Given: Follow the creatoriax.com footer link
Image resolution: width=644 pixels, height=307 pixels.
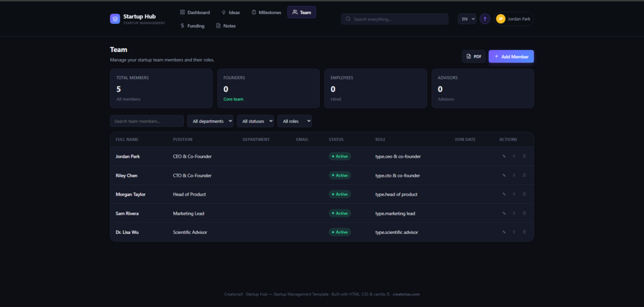Looking at the screenshot, I should click(x=406, y=294).
